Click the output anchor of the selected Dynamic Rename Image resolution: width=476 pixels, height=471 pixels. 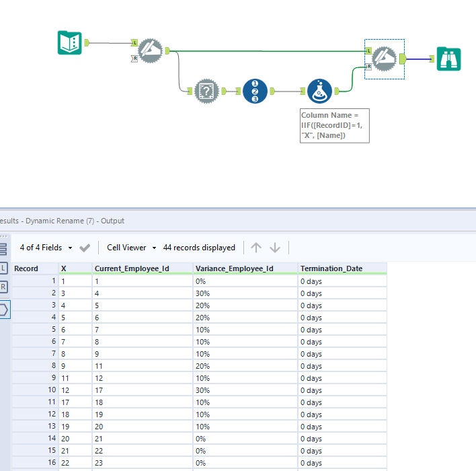click(402, 59)
